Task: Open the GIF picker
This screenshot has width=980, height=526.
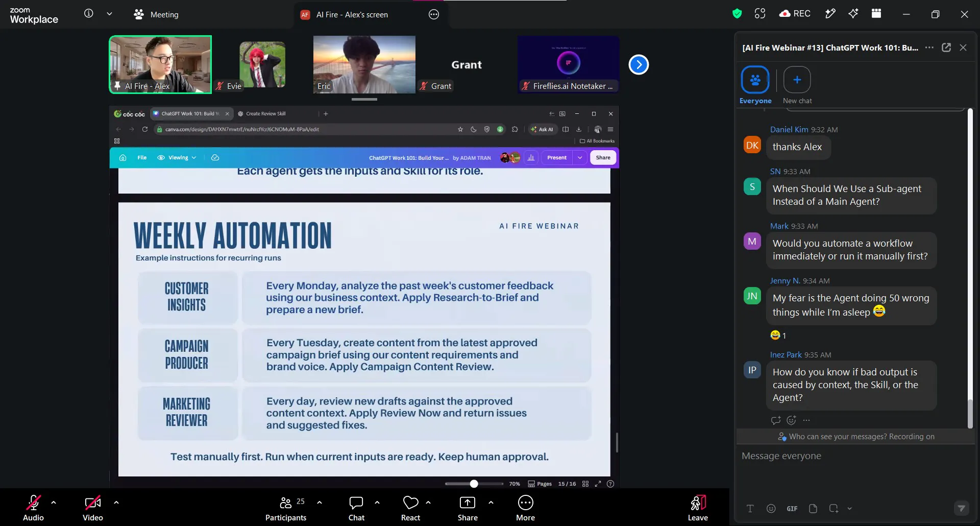Action: click(x=792, y=509)
